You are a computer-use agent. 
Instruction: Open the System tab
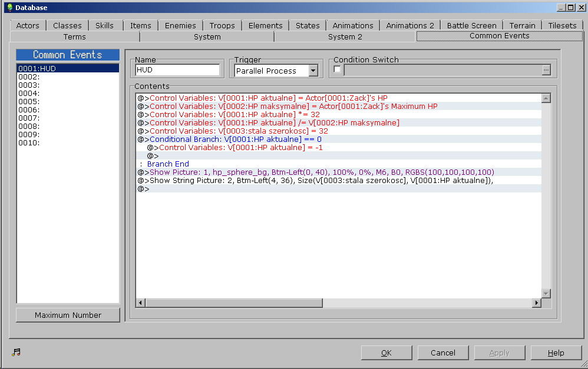(207, 36)
